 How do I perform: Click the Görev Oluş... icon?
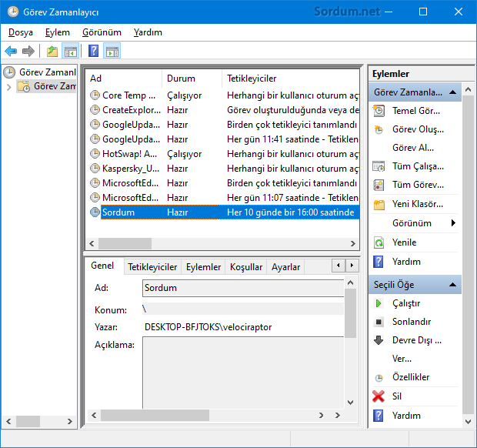(x=379, y=129)
